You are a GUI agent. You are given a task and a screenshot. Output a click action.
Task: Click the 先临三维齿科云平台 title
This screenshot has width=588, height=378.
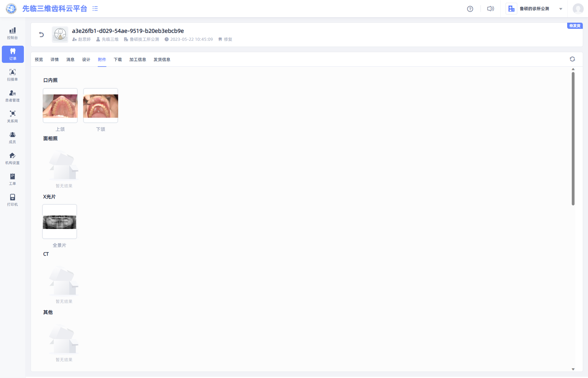coord(55,9)
